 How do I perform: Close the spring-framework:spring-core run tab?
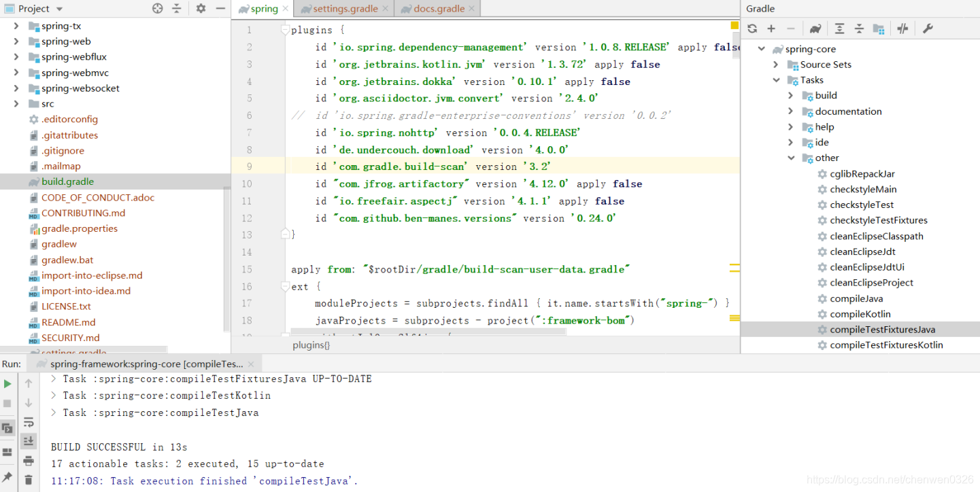point(251,364)
